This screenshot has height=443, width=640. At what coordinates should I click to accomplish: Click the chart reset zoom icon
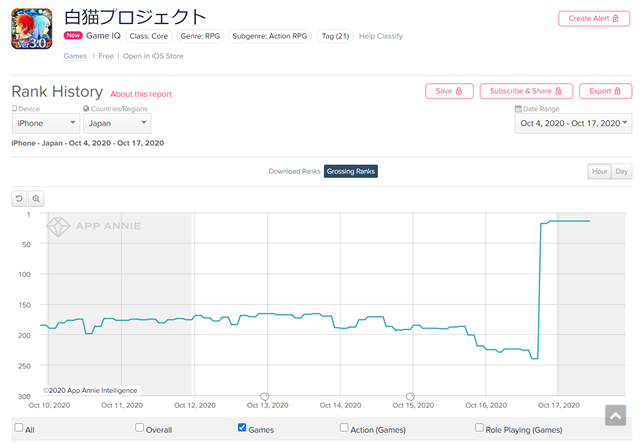coord(19,199)
